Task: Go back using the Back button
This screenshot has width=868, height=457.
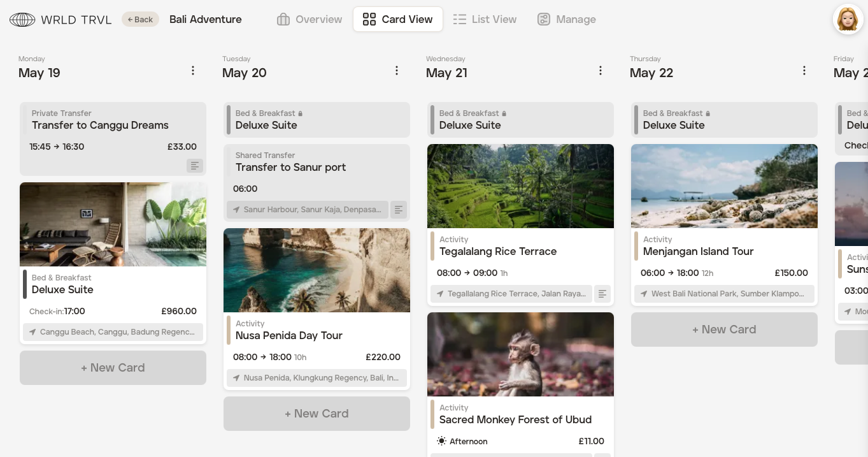Action: click(140, 19)
